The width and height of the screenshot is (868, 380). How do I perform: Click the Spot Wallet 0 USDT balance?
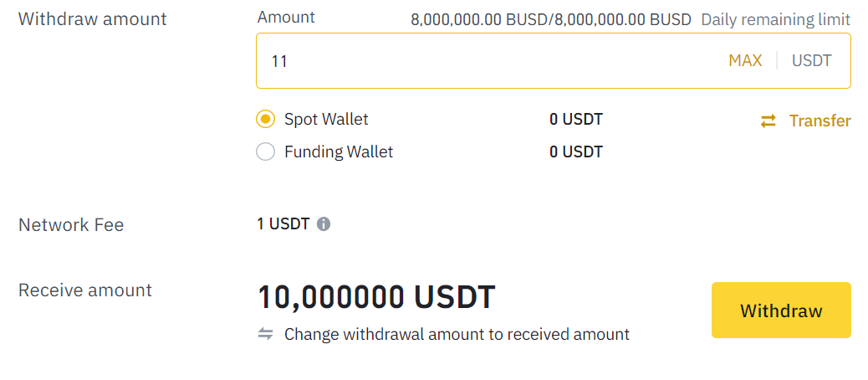[575, 120]
